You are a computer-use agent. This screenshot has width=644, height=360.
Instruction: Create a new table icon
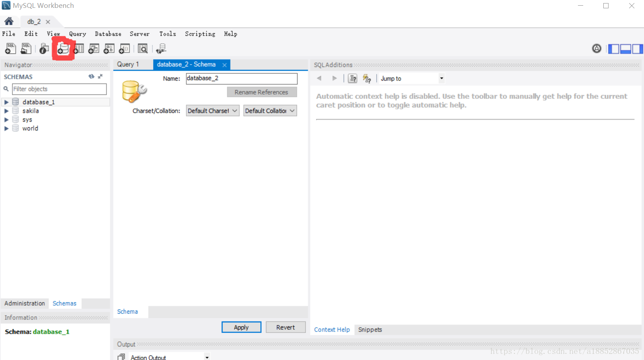click(x=79, y=49)
